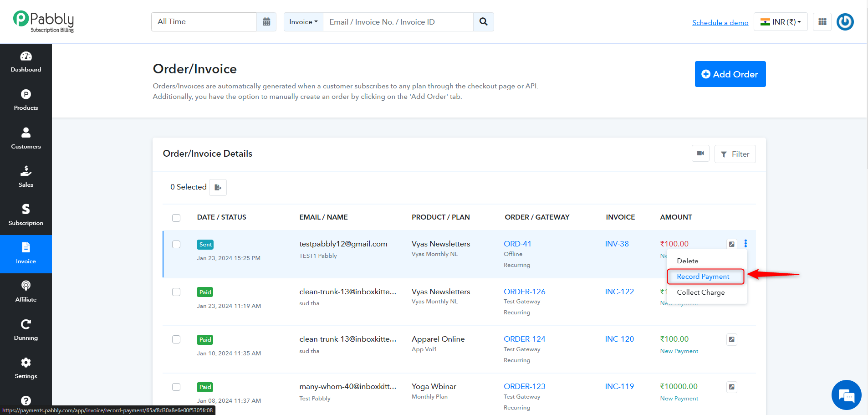This screenshot has height=415, width=868.
Task: Follow the Schedule a demo link
Action: [720, 23]
